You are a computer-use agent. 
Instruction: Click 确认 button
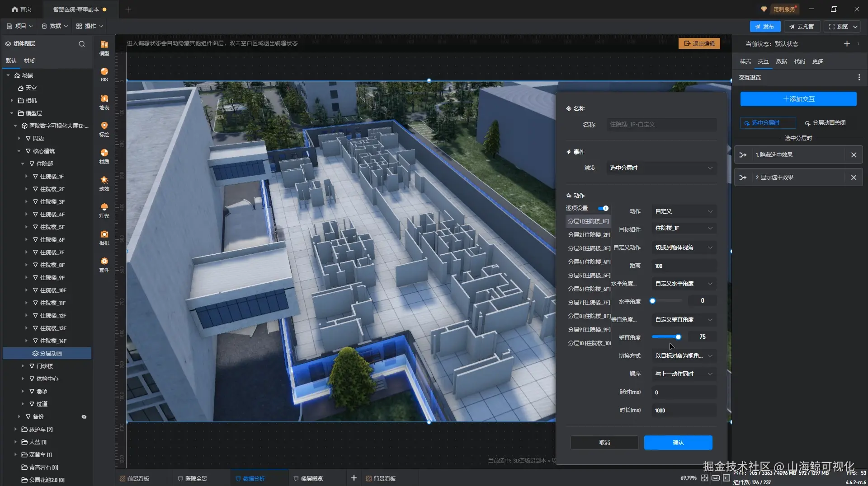[678, 443]
